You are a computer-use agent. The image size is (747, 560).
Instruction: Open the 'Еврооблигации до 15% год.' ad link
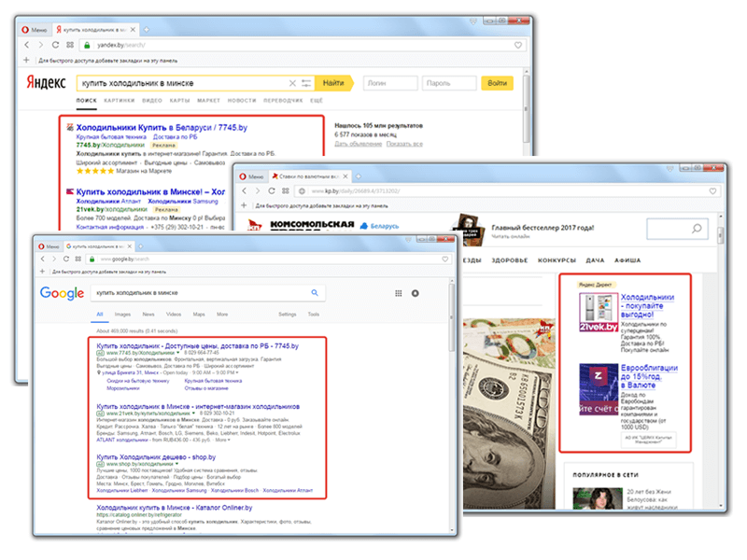point(649,376)
